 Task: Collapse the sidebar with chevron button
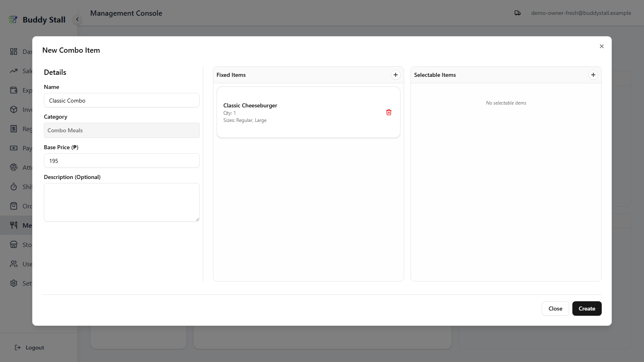(77, 19)
